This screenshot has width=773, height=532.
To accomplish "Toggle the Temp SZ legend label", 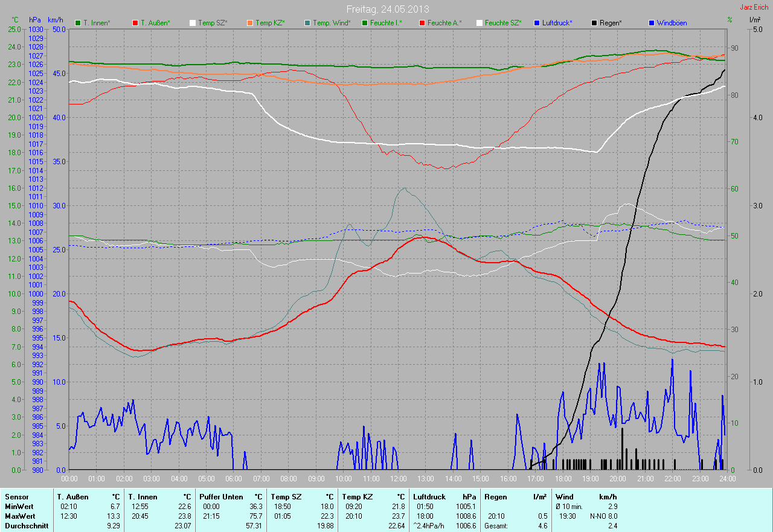I will pyautogui.click(x=213, y=23).
